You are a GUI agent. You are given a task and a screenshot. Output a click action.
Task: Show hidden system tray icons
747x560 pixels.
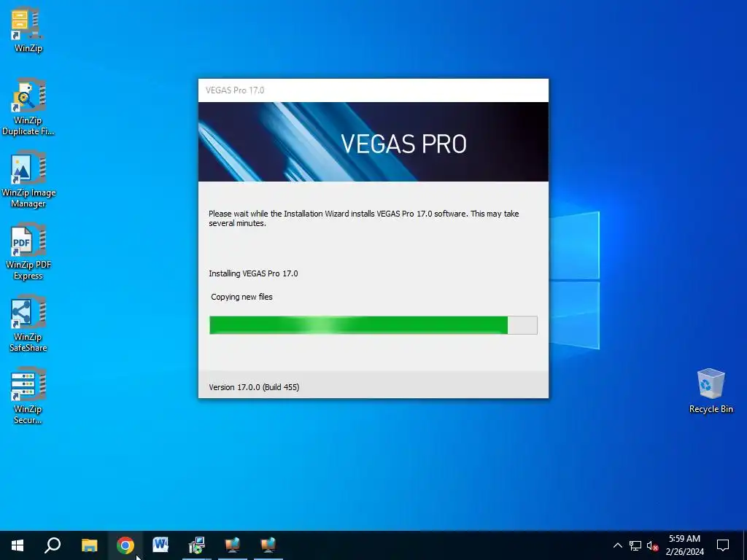pyautogui.click(x=617, y=545)
